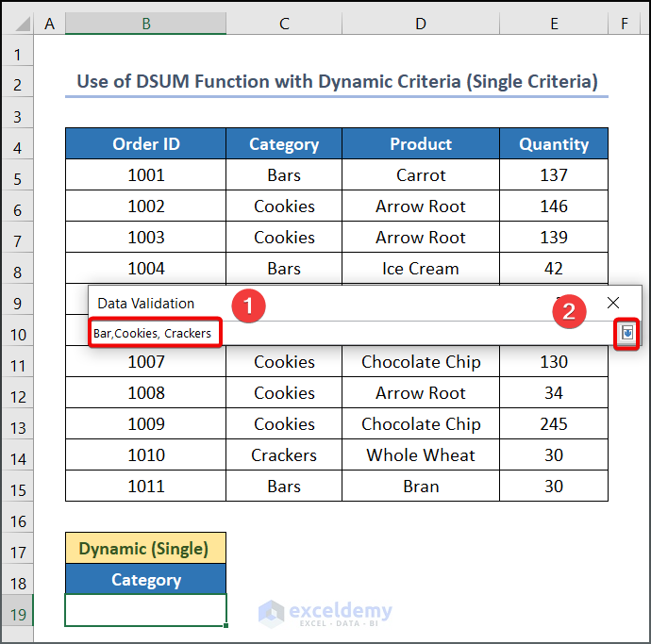Image resolution: width=651 pixels, height=644 pixels.
Task: Select cell with Order ID 1008
Action: 145,393
